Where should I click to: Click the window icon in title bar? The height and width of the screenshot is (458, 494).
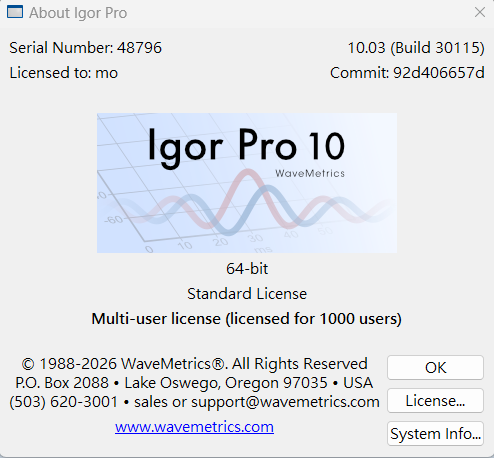pos(15,12)
